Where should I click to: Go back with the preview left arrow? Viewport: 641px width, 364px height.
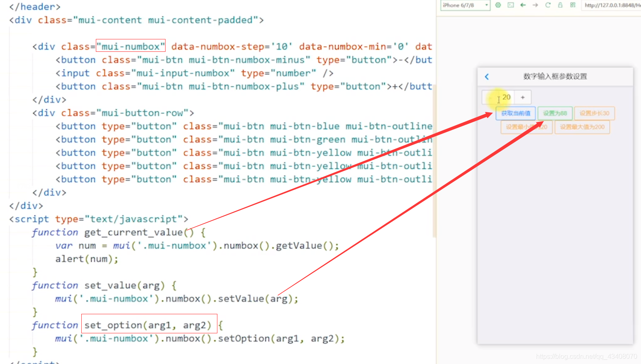pos(523,5)
